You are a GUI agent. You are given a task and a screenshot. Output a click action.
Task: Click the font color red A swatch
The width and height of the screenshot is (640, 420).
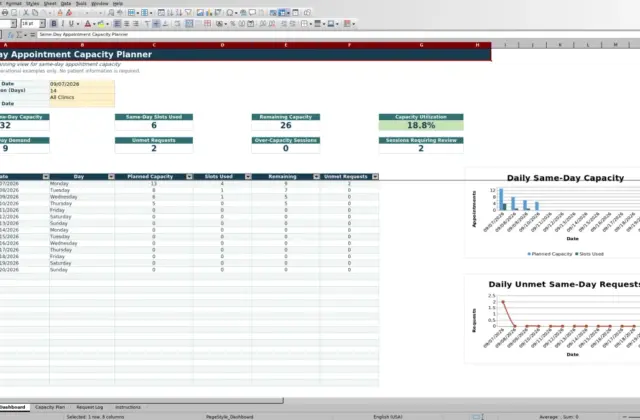click(x=87, y=24)
